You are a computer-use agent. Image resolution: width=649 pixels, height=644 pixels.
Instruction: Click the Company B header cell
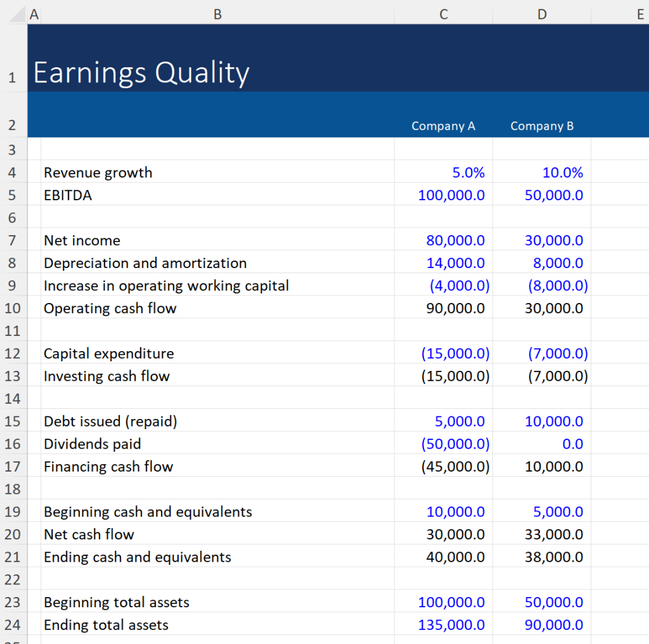click(542, 126)
